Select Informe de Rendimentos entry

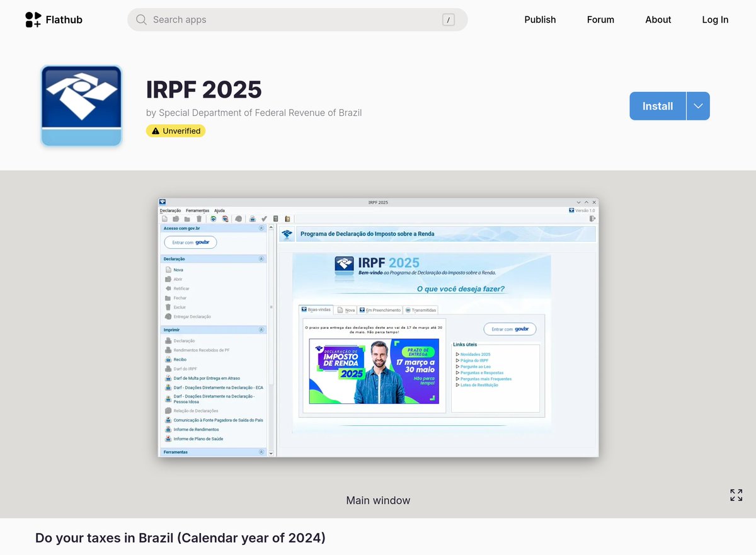[x=192, y=430]
